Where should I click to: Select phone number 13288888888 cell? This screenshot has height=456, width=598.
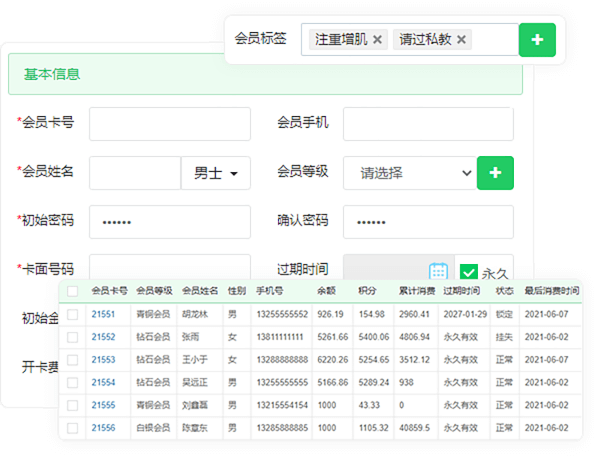[x=282, y=360]
